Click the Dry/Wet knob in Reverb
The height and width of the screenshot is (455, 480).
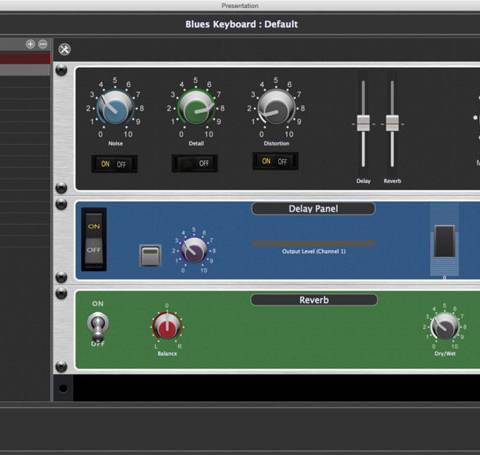point(444,326)
